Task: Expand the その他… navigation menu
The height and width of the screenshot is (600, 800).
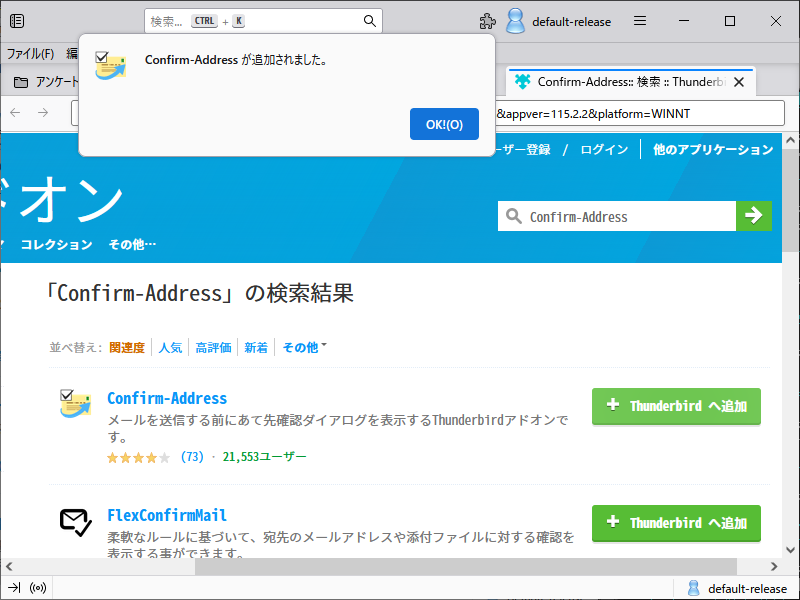Action: (x=133, y=244)
